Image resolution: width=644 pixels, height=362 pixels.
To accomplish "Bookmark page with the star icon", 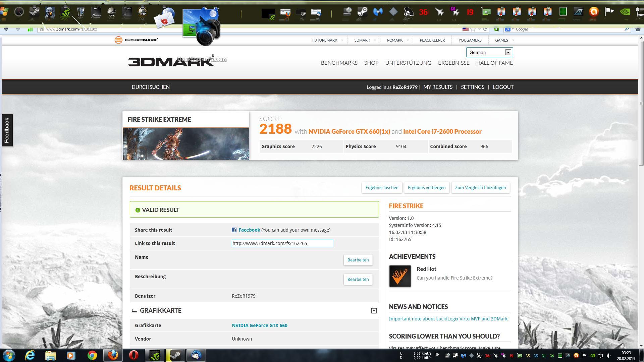I will click(473, 29).
